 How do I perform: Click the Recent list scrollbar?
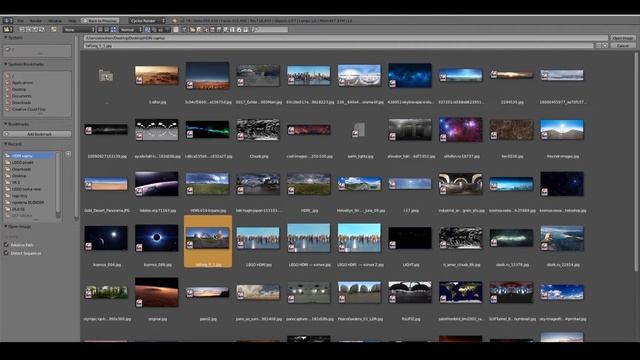(58, 184)
